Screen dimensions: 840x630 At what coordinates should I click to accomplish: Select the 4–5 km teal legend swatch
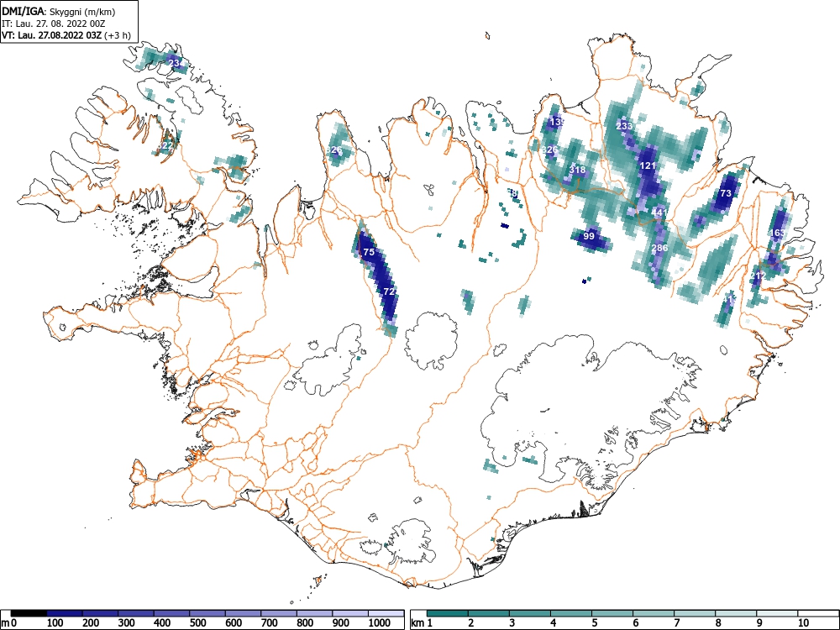click(x=571, y=613)
